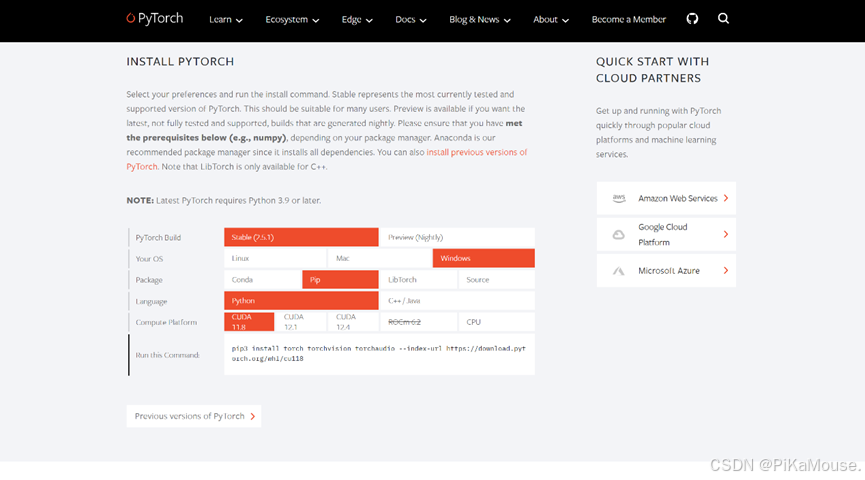Click the Run this Command label

pyautogui.click(x=168, y=355)
